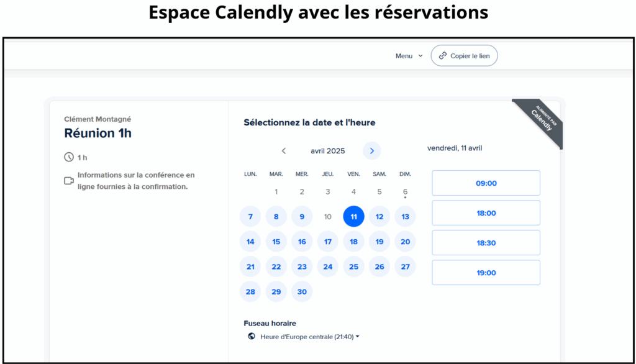This screenshot has width=636, height=364.
Task: Expand the Heure d'Europe centrale timezone selector
Action: (309, 337)
